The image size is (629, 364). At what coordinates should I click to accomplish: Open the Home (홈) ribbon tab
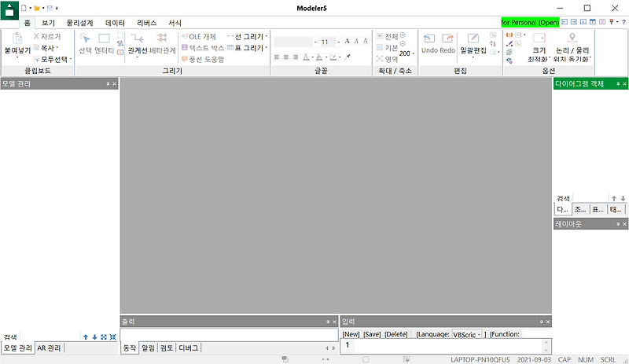click(27, 23)
